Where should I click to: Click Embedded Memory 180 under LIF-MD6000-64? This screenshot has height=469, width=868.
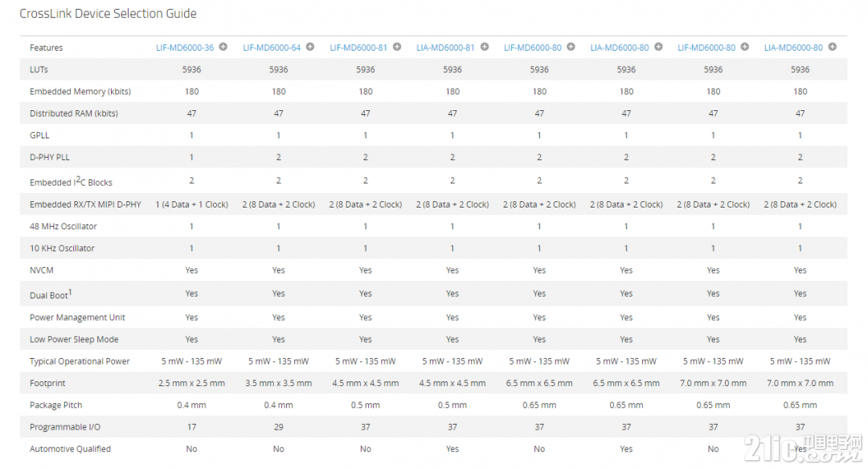click(278, 92)
